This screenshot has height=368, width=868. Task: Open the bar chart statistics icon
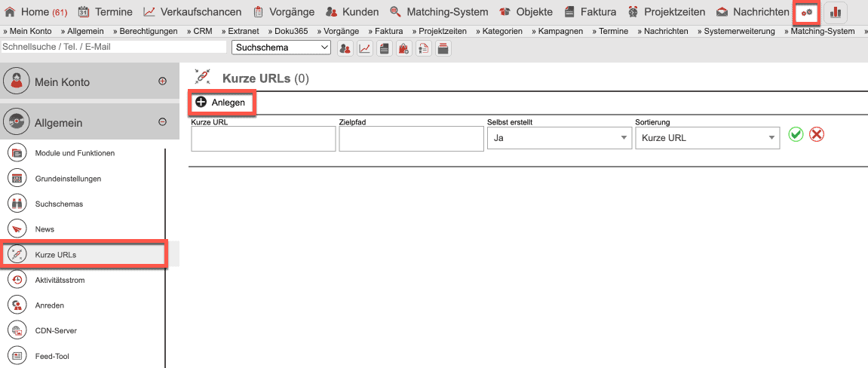point(835,12)
